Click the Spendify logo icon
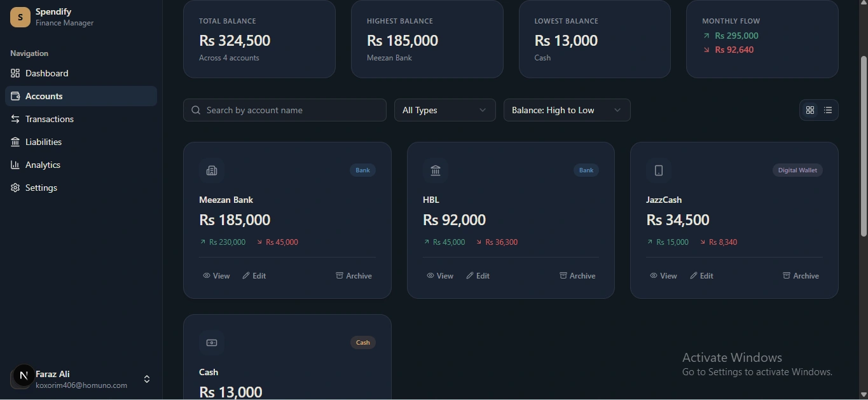 [20, 17]
